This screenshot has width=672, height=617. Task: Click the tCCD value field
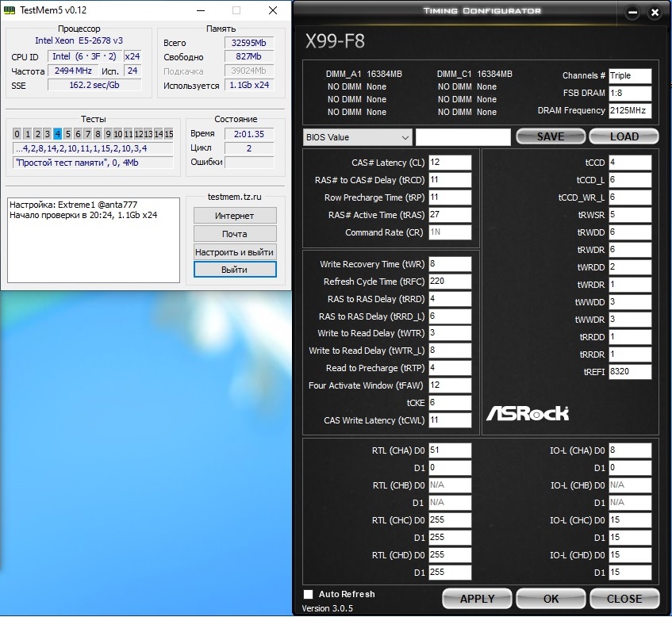(630, 163)
